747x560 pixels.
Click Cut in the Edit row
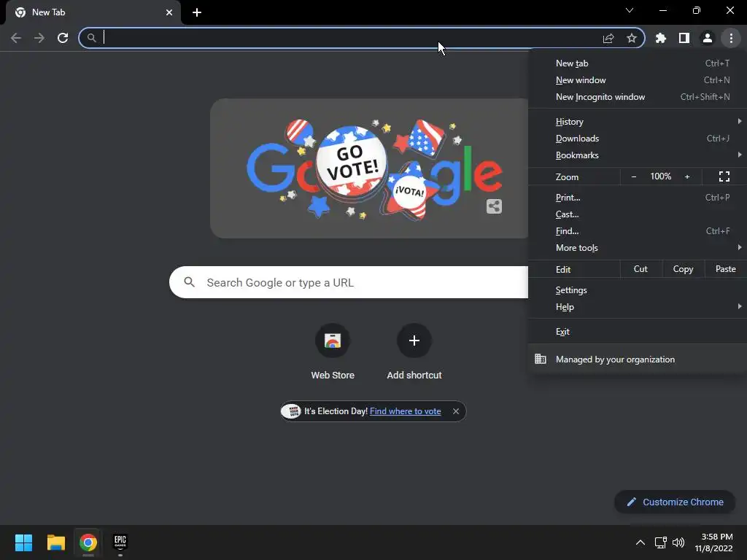[x=640, y=269]
